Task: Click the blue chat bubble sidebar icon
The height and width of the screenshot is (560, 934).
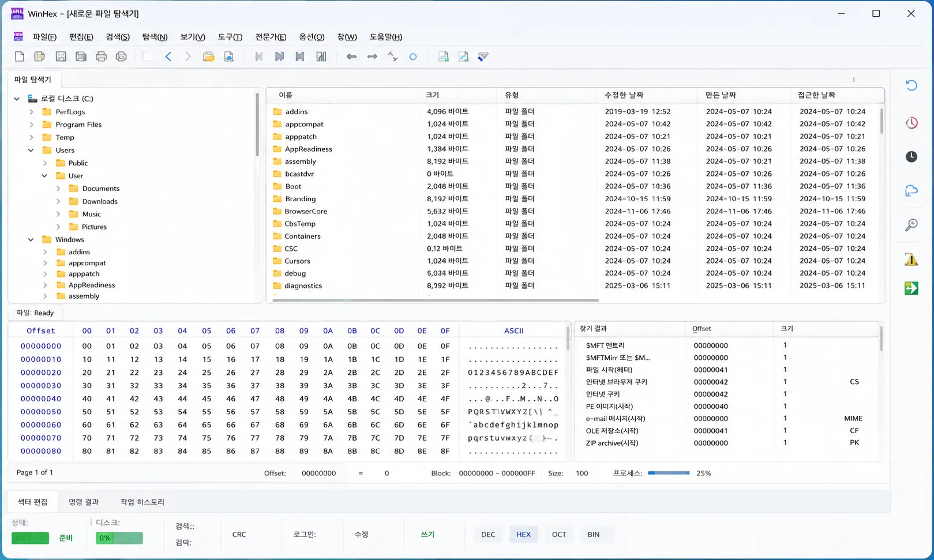Action: coord(912,191)
